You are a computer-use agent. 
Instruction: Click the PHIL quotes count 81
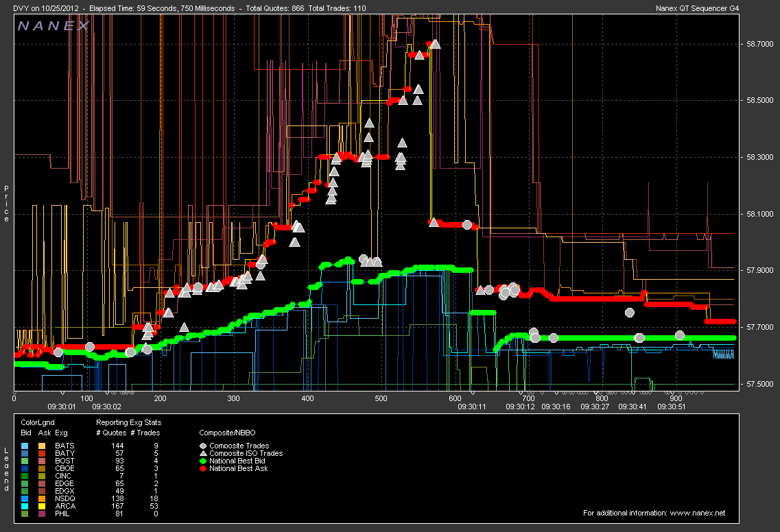pyautogui.click(x=119, y=513)
